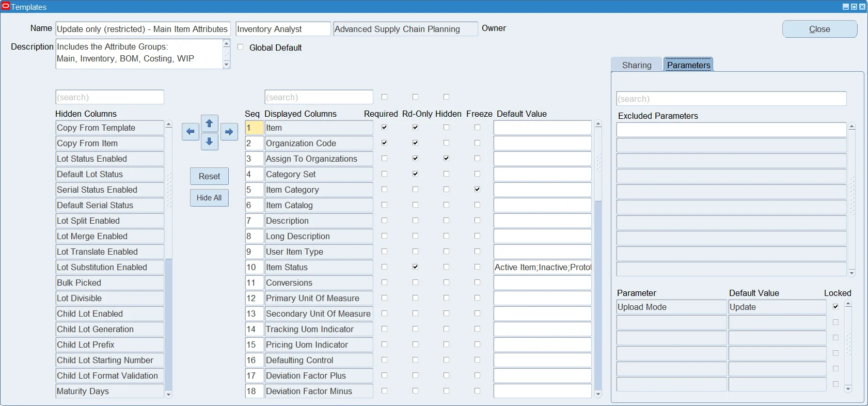This screenshot has height=406, width=868.
Task: Uncheck Required for Item row
Action: click(384, 128)
